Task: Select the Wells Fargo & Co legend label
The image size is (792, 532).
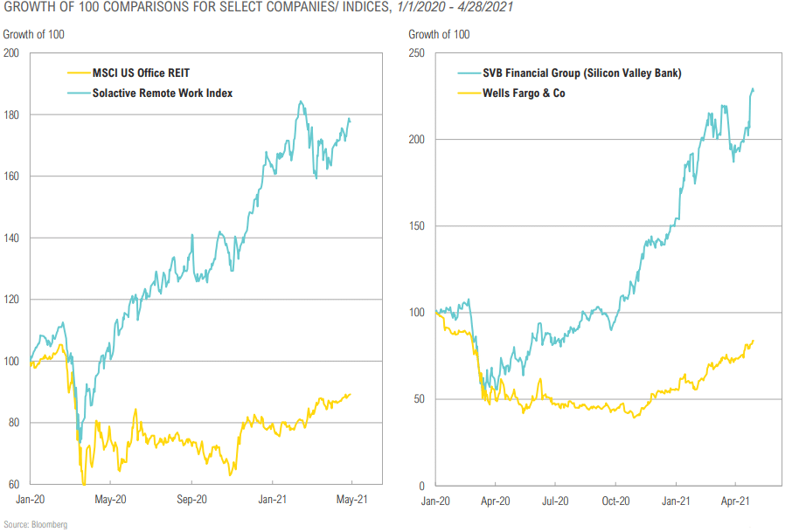Action: coord(524,93)
